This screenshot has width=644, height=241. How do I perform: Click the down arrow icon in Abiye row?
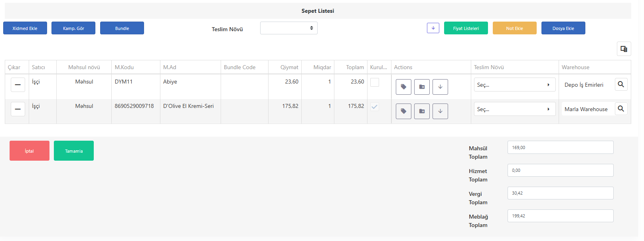click(440, 87)
